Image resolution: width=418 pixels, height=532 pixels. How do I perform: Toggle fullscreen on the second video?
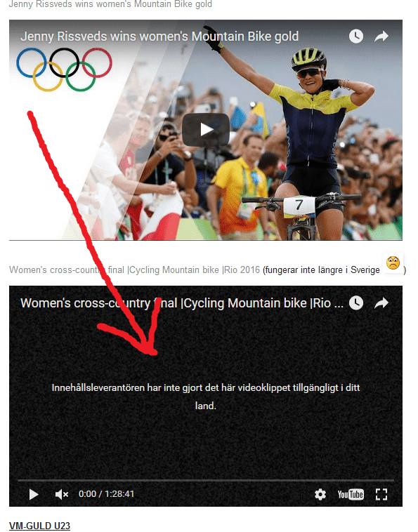point(381,494)
